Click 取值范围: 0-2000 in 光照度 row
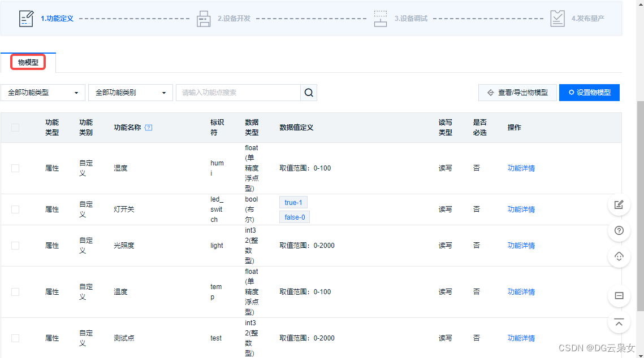This screenshot has width=644, height=358. pyautogui.click(x=307, y=246)
